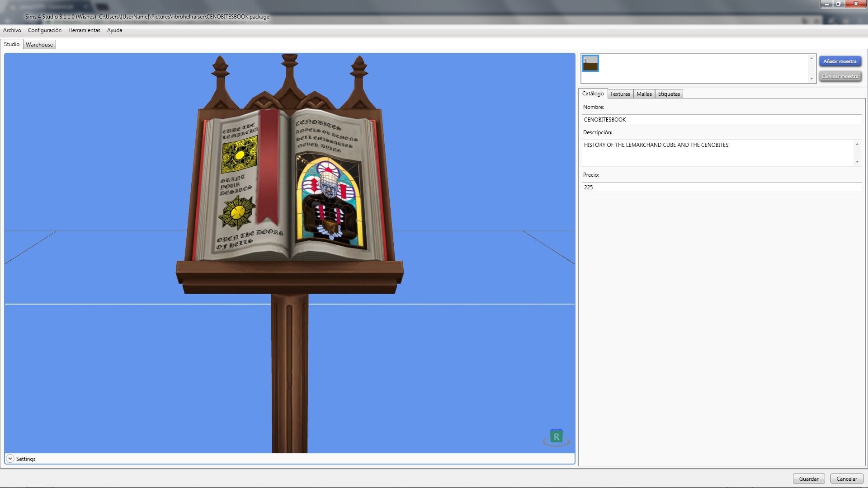Click the green R rotation gizmo icon
This screenshot has height=488, width=868.
[x=556, y=437]
